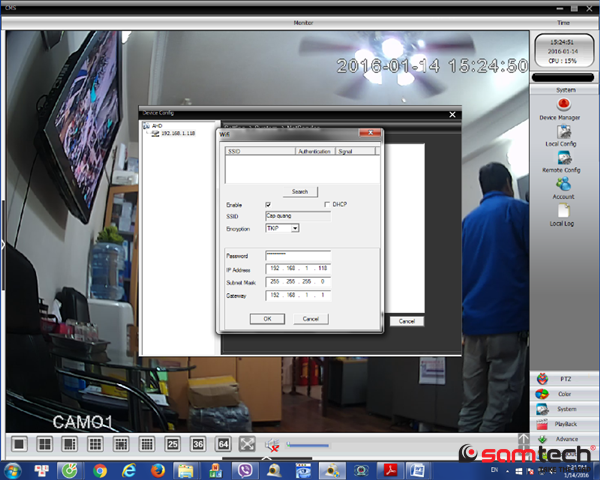Click Search to scan Wi-Fi networks

point(299,190)
